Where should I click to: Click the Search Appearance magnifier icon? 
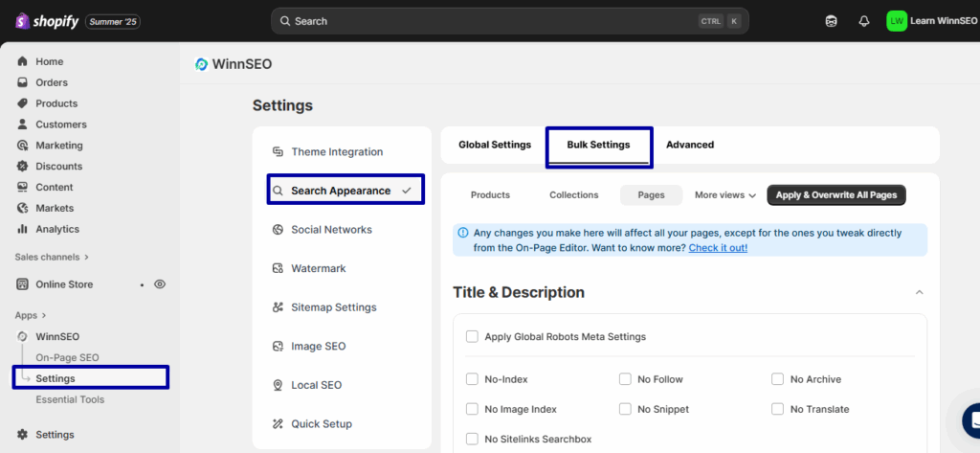coord(278,191)
